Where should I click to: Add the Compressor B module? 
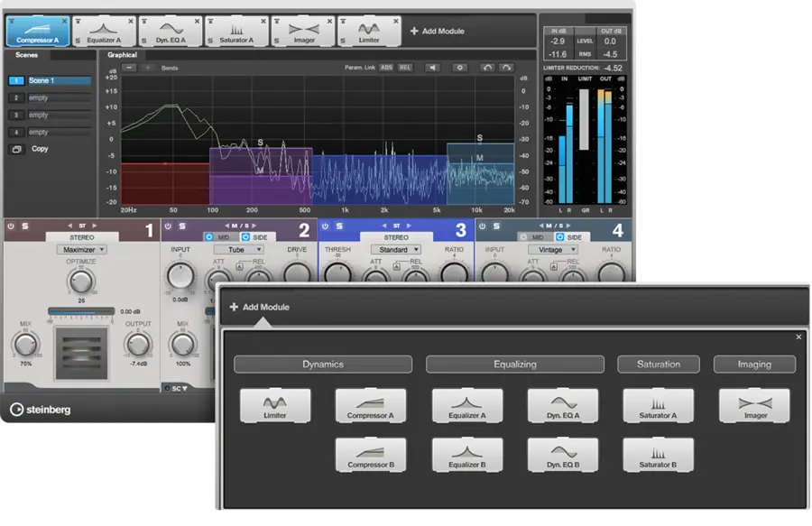[x=371, y=455]
